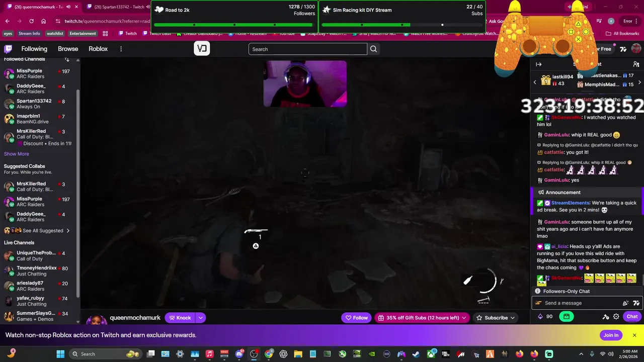Open the Following page

34,49
